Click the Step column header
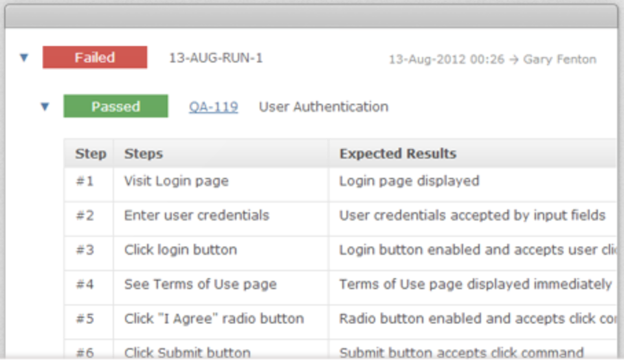The width and height of the screenshot is (624, 364). click(x=91, y=154)
